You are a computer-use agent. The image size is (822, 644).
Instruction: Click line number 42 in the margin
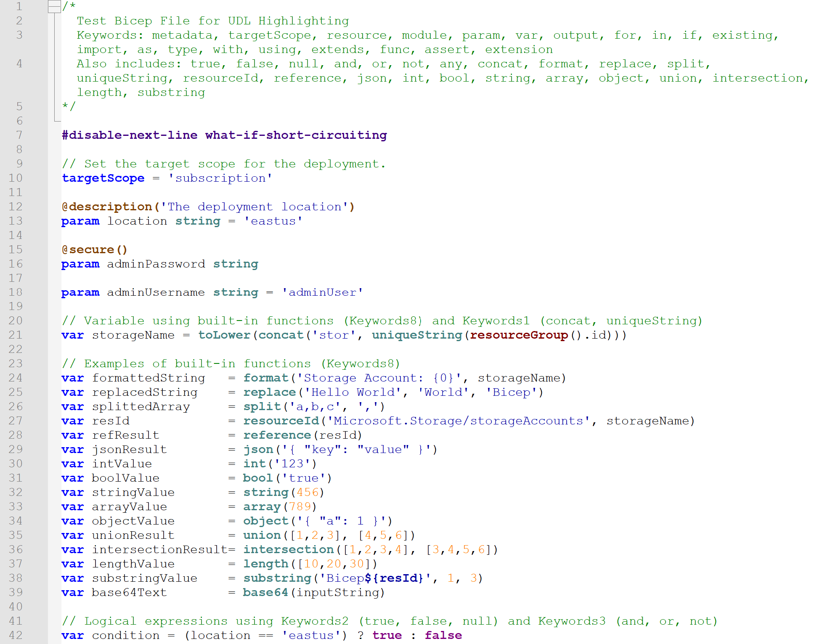point(16,635)
